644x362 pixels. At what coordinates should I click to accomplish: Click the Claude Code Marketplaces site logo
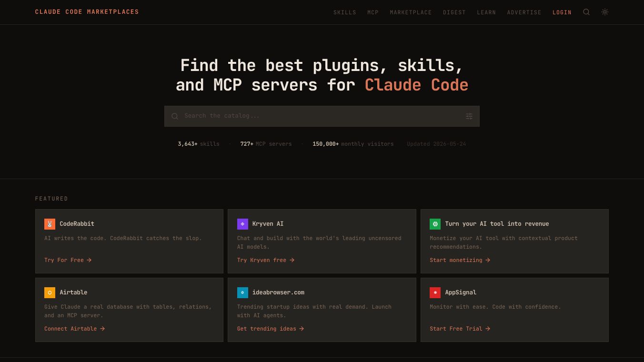click(x=87, y=12)
